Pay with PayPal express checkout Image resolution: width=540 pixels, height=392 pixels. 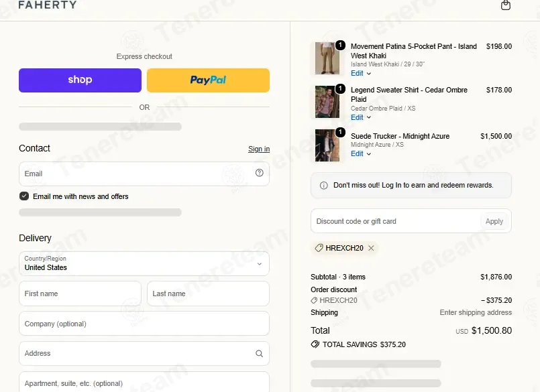point(208,80)
